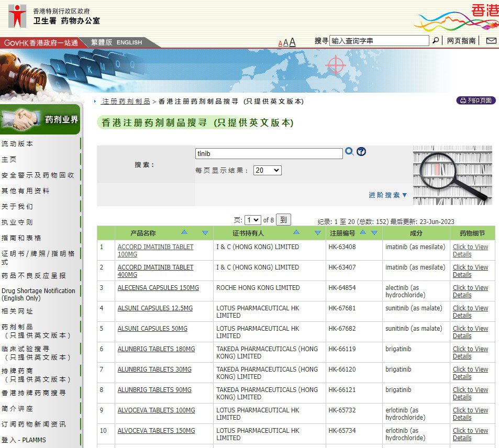The width and height of the screenshot is (499, 448).
Task: View details for HK-65734 row
Action: 470,434
